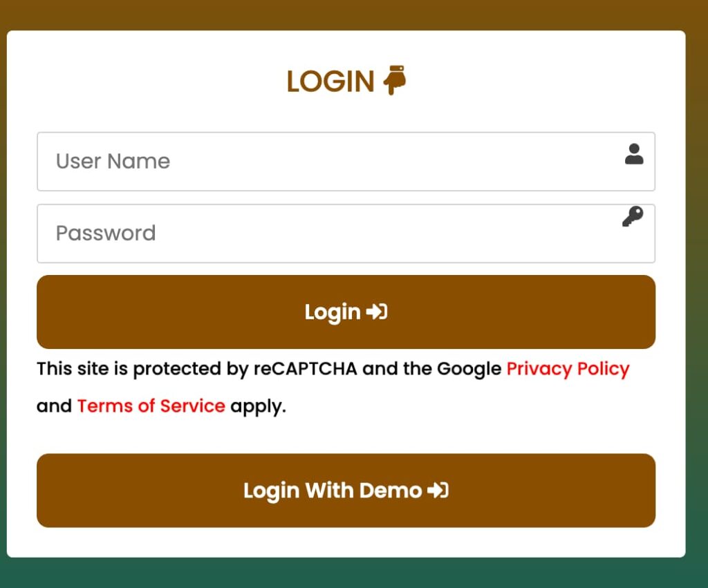Viewport: 708px width, 588px height.
Task: Open the Terms of Service link
Action: coord(151,406)
